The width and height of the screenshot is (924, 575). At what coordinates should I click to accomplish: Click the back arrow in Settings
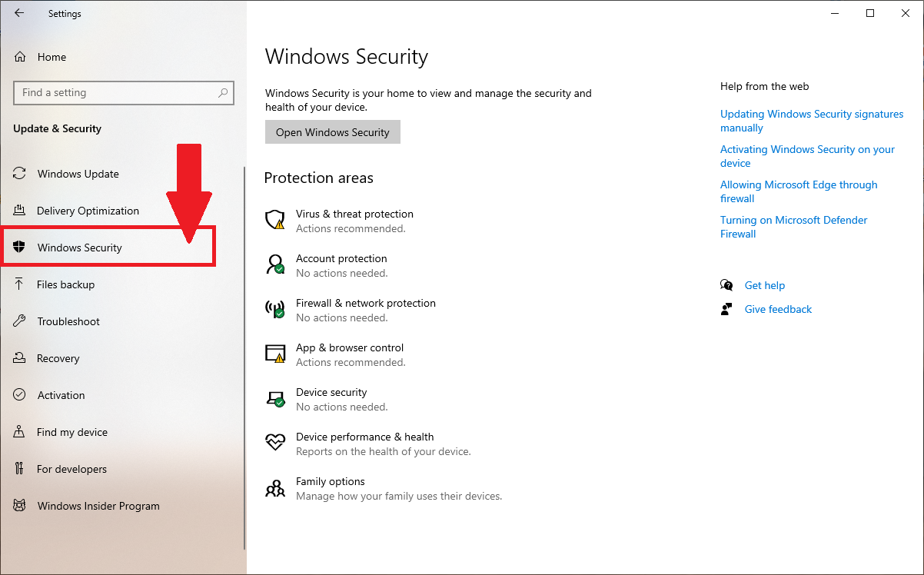coord(19,13)
